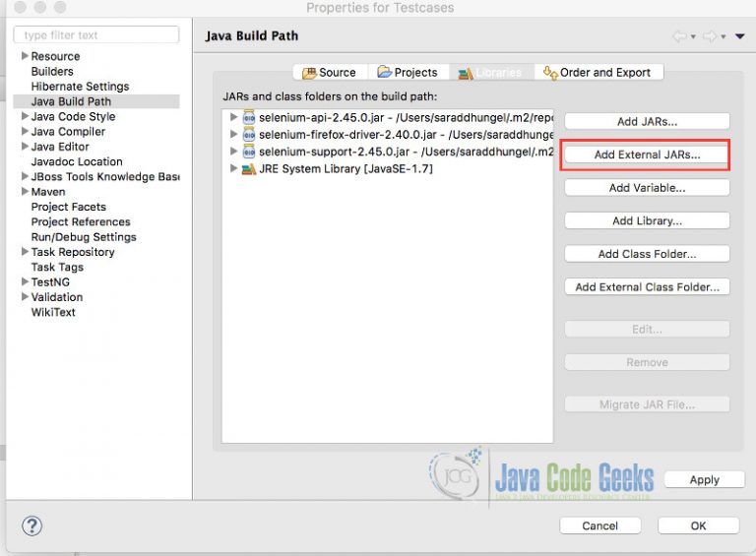Click the selenium-support jar file icon
This screenshot has width=756, height=556.
[249, 152]
